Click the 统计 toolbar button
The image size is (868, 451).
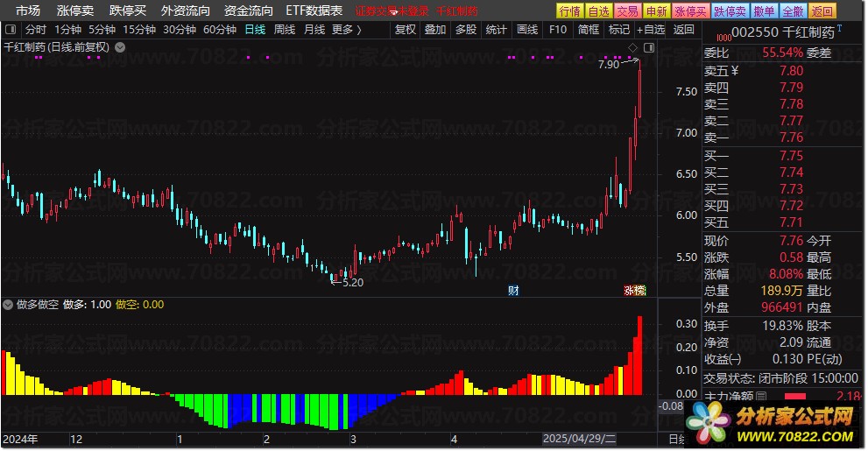(496, 29)
